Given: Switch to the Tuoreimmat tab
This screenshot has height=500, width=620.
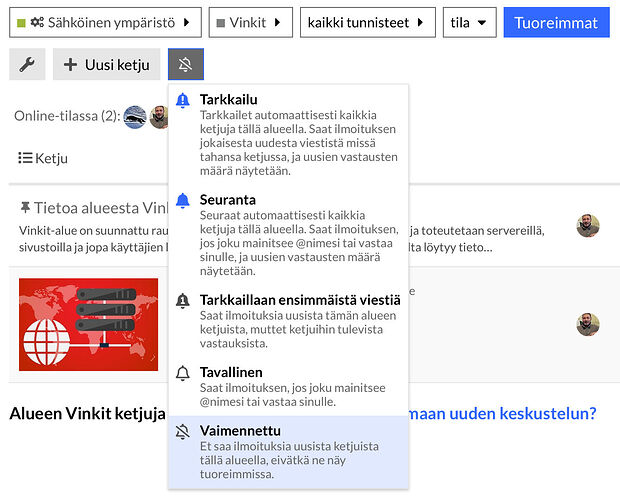Looking at the screenshot, I should [556, 22].
